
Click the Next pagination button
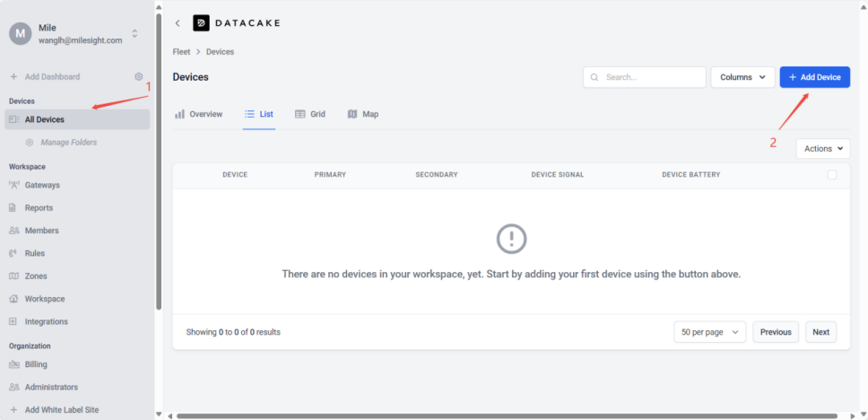coord(820,332)
